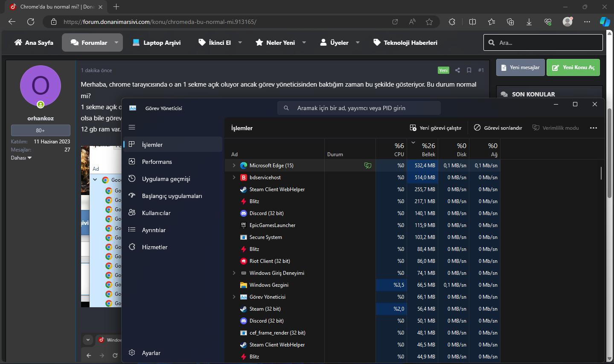Expand the bdservicehost process group
Image resolution: width=614 pixels, height=364 pixels.
coord(234,178)
